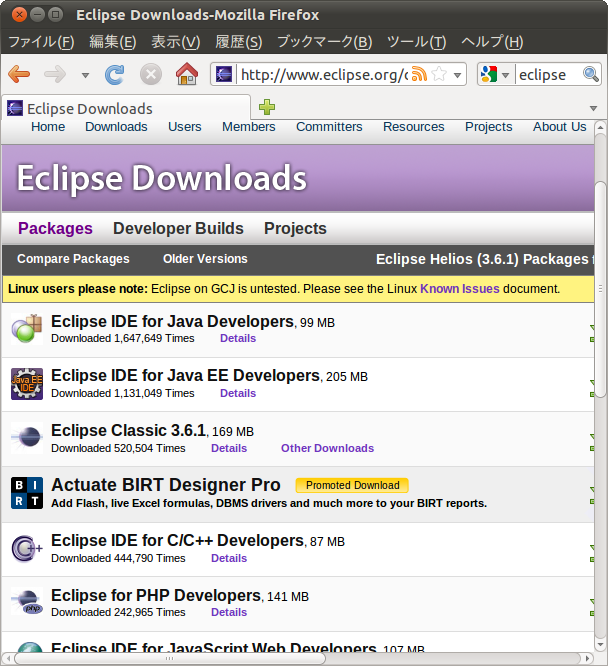
Task: Open Eclipse for PHP Developers title
Action: pos(156,595)
